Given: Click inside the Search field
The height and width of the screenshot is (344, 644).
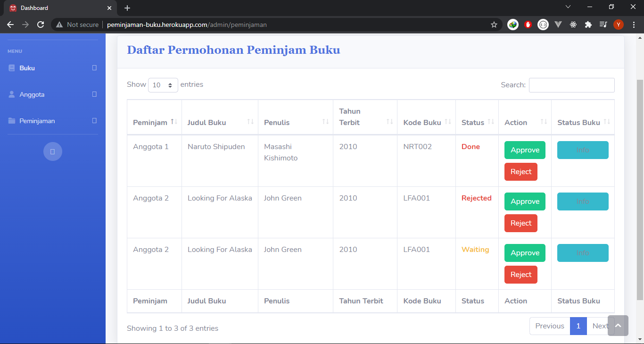Looking at the screenshot, I should click(571, 85).
